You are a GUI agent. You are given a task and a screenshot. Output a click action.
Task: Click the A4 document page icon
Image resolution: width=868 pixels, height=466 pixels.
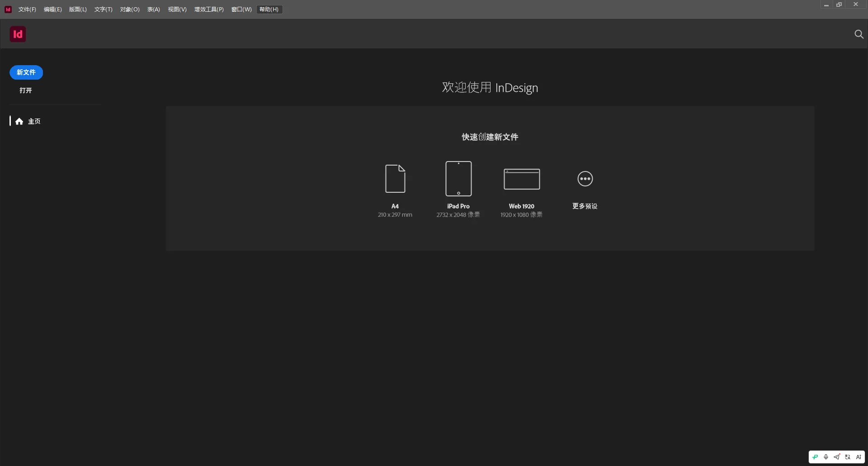click(395, 179)
